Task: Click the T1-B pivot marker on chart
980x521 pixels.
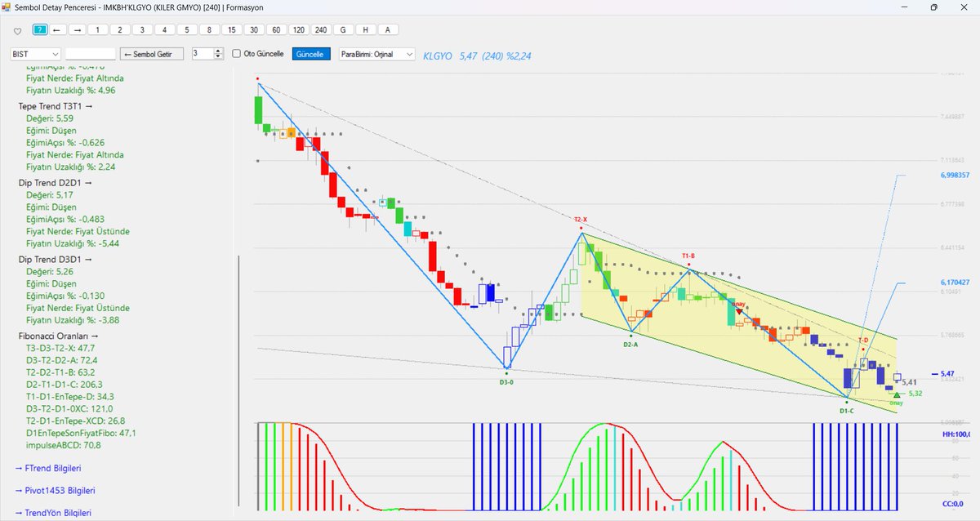Action: coord(689,256)
